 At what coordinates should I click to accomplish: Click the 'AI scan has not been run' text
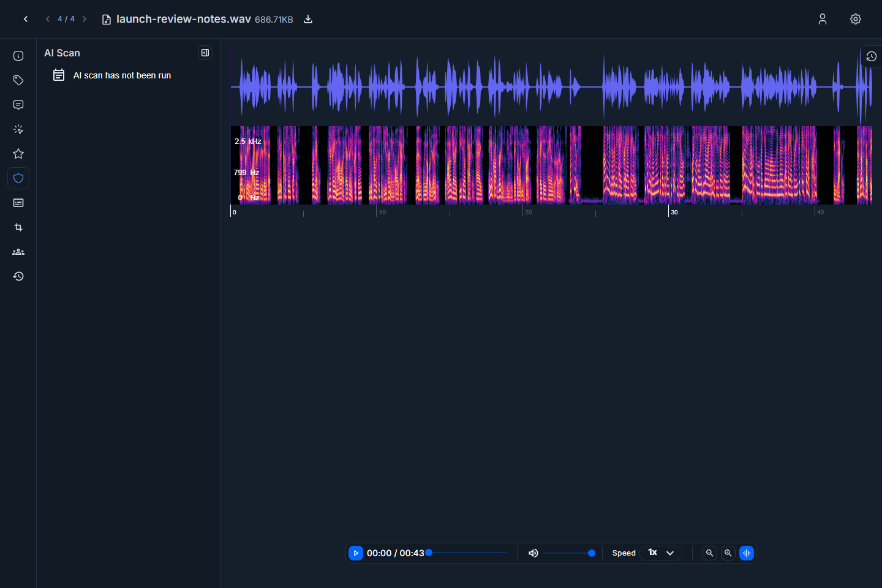coord(122,75)
